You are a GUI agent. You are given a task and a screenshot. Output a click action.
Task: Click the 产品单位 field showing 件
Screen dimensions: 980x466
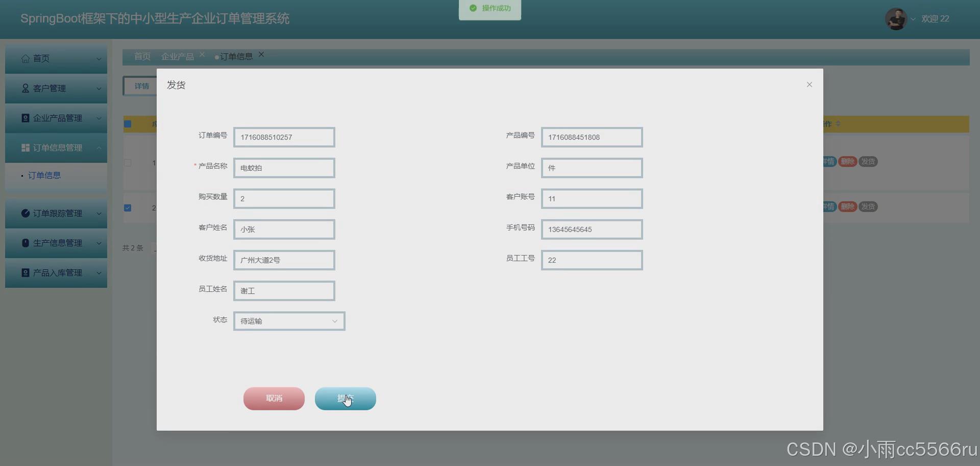pyautogui.click(x=592, y=168)
